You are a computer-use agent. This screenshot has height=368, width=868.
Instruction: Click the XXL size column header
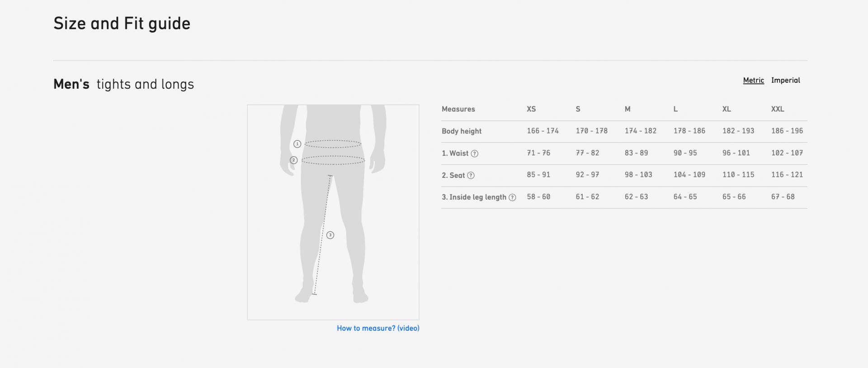coord(778,109)
